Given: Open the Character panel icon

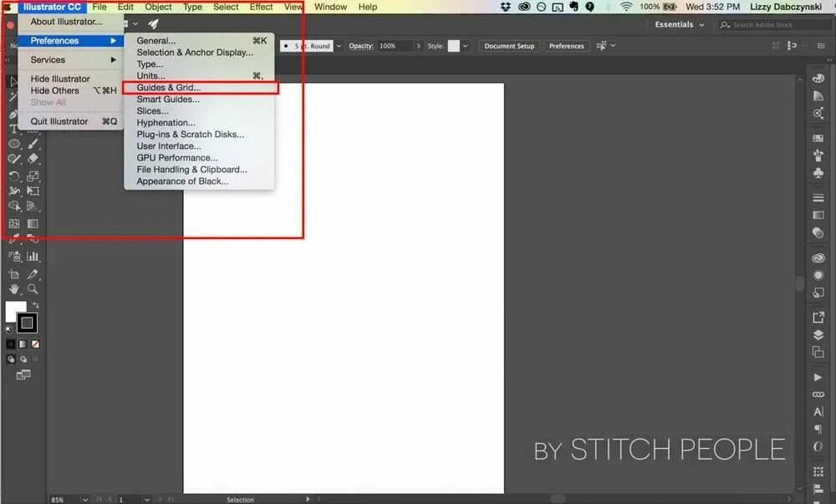Looking at the screenshot, I should [x=818, y=412].
